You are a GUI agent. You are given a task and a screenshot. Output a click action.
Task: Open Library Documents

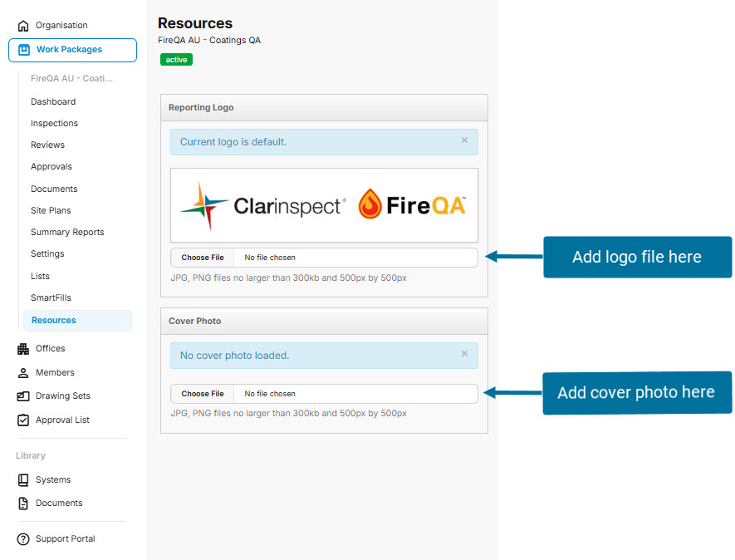pyautogui.click(x=59, y=504)
